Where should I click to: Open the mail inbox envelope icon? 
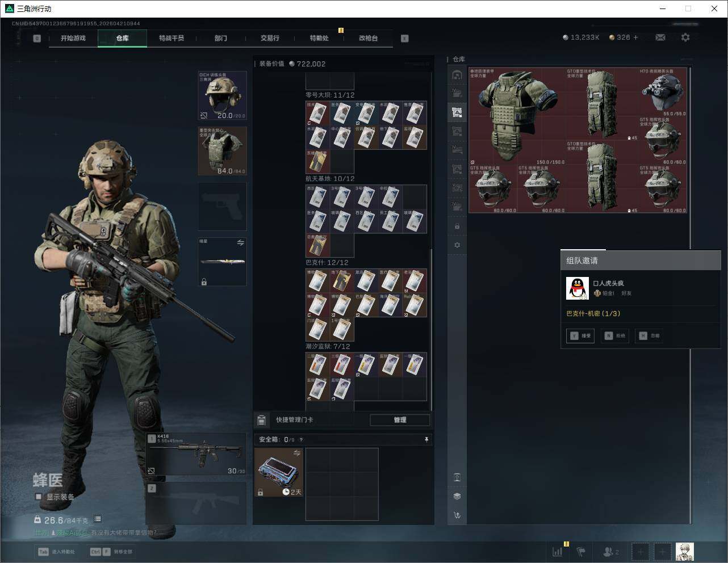(660, 37)
